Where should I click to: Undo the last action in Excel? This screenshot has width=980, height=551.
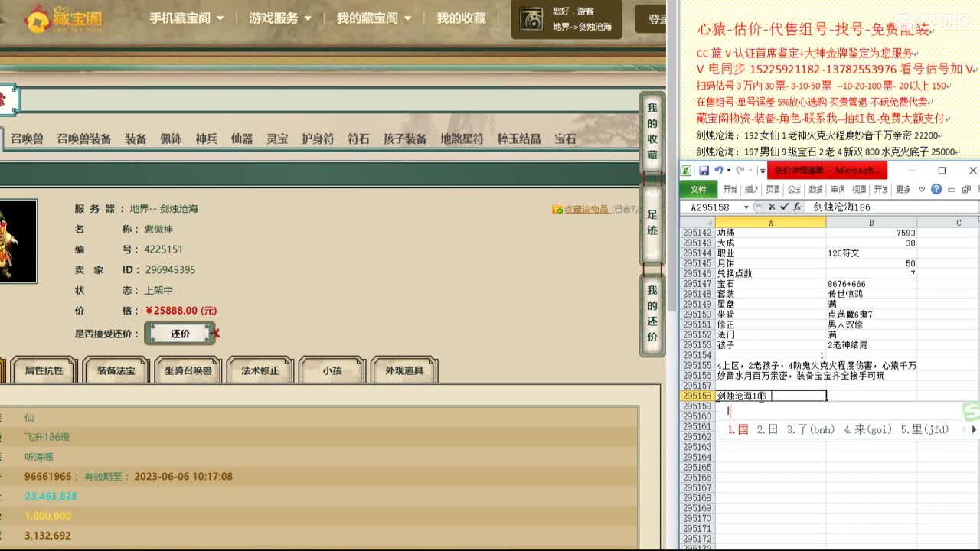click(x=717, y=170)
